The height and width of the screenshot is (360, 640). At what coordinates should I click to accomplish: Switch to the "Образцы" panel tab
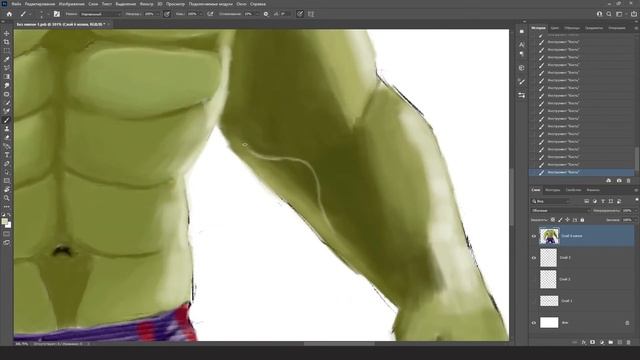(572, 28)
